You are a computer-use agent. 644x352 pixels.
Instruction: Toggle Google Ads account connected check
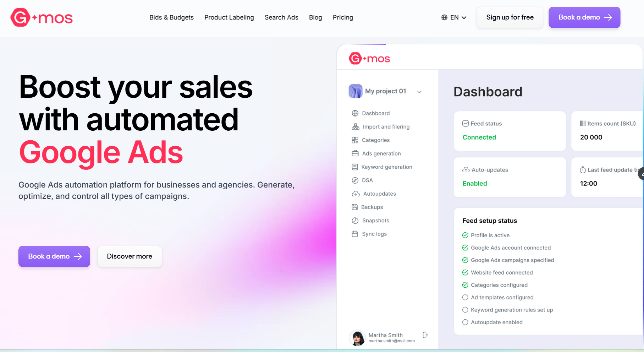(x=465, y=248)
